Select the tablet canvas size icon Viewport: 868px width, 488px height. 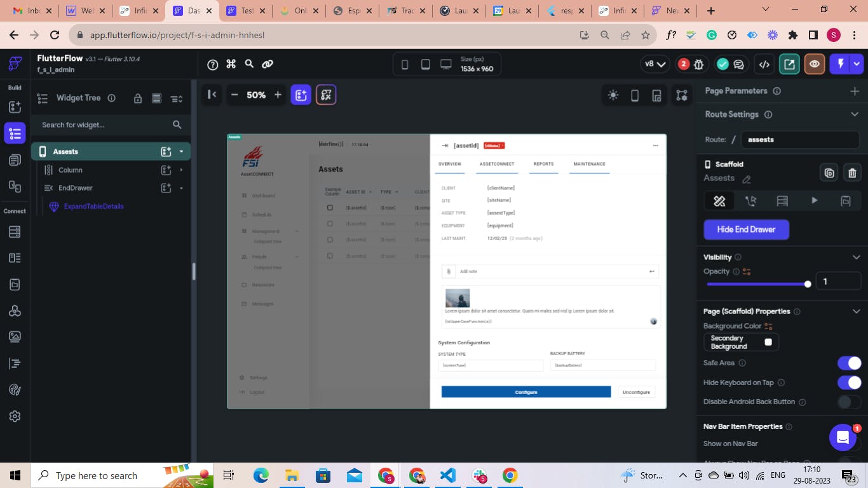(x=426, y=64)
